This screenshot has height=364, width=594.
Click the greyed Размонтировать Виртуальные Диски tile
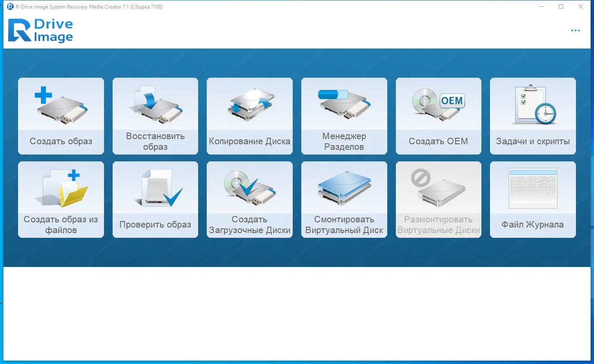click(x=438, y=200)
